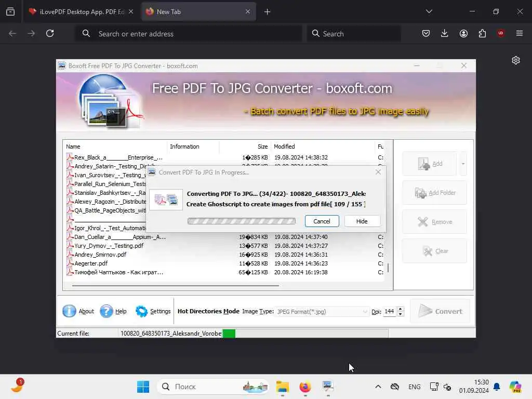Click the vertical scrollbar of file list
Viewport: 532px width, 399px height.
(388, 268)
